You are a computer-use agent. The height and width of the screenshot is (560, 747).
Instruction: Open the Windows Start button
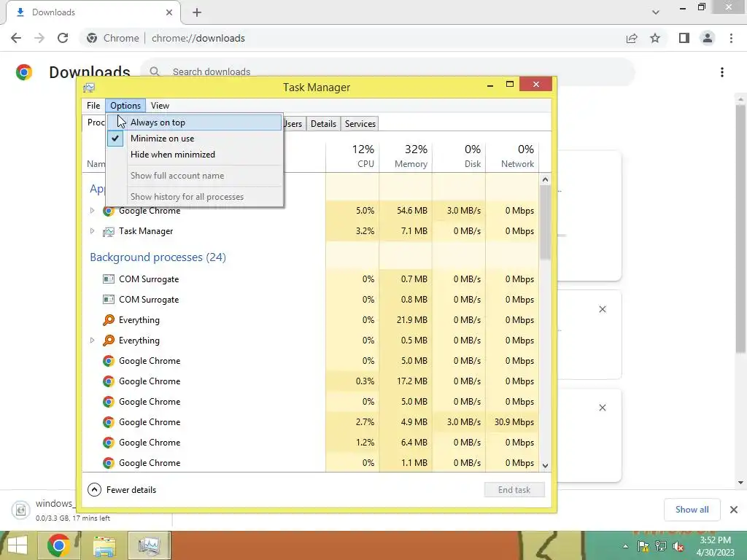coord(18,545)
